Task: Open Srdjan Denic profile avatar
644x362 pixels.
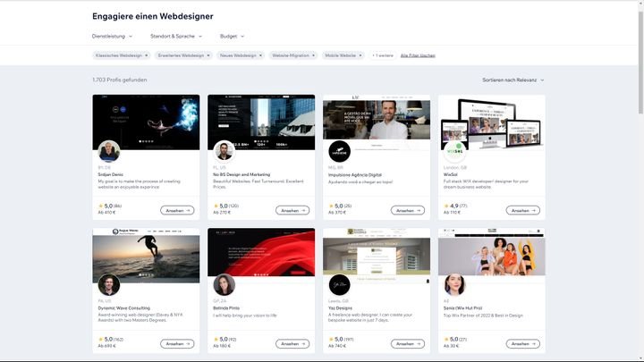Action: (x=109, y=151)
